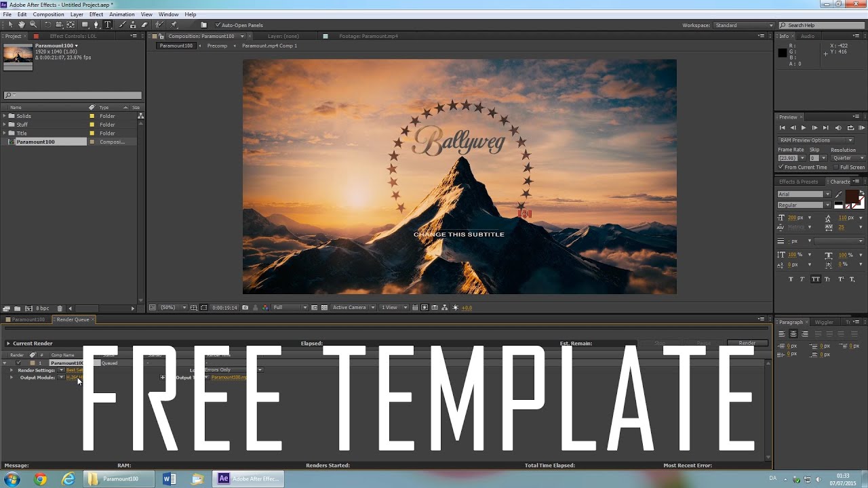This screenshot has height=488, width=868.
Task: Open grid and guide options icon
Action: tap(194, 308)
